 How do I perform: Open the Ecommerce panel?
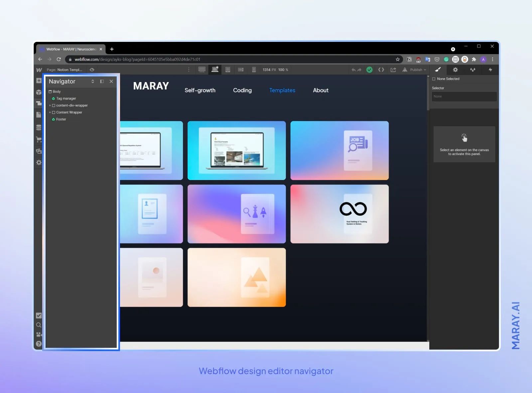click(x=39, y=140)
